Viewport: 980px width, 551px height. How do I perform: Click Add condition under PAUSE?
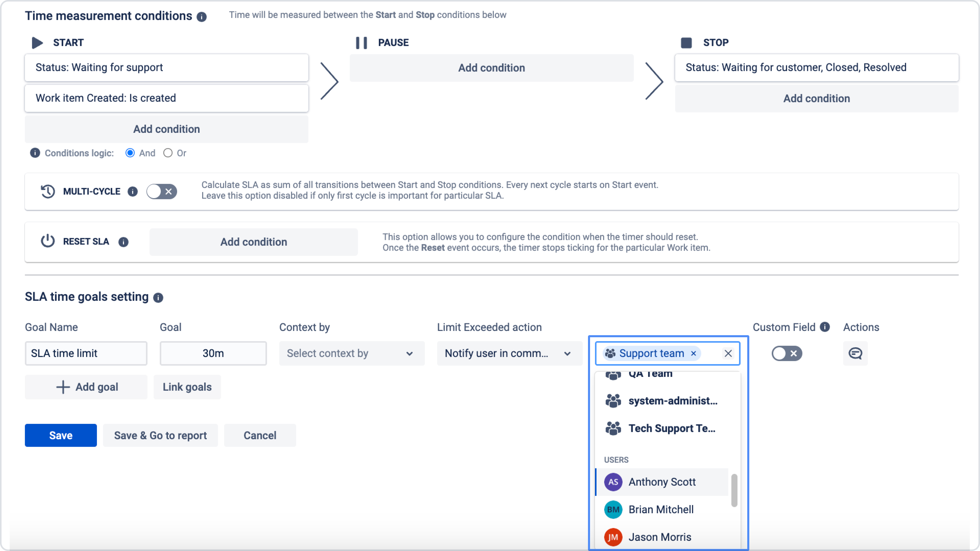coord(492,68)
